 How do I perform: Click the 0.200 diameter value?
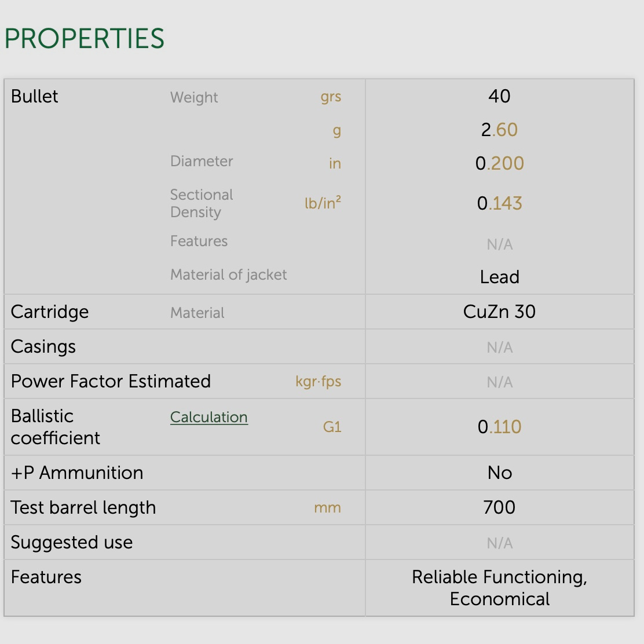tap(499, 163)
